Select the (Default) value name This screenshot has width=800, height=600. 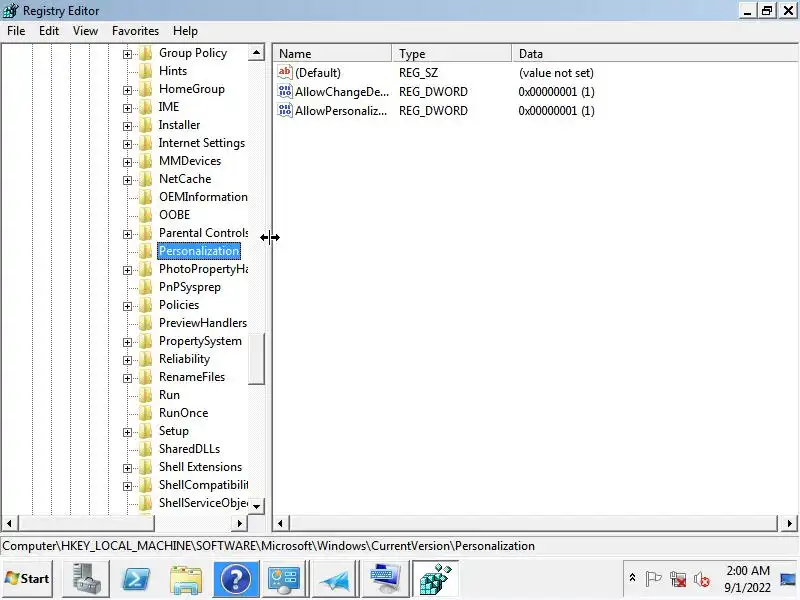(318, 72)
